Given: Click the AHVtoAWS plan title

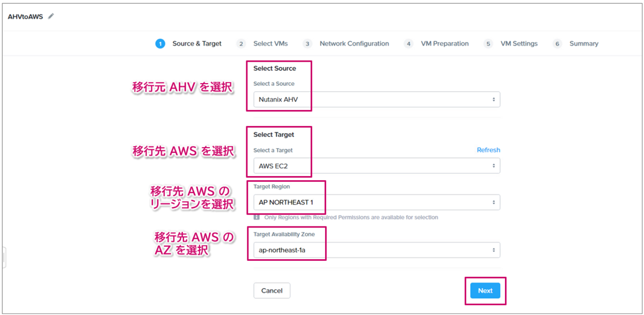Looking at the screenshot, I should click(25, 17).
